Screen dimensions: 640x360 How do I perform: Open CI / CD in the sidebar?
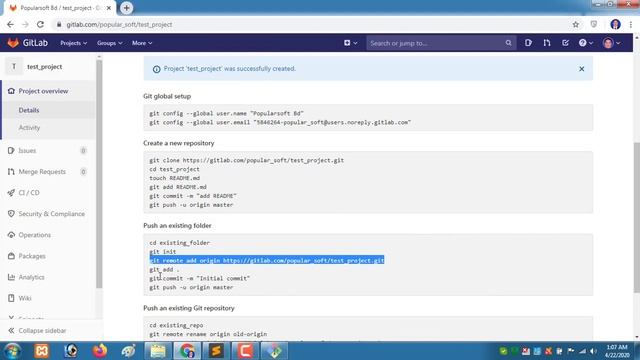point(29,193)
